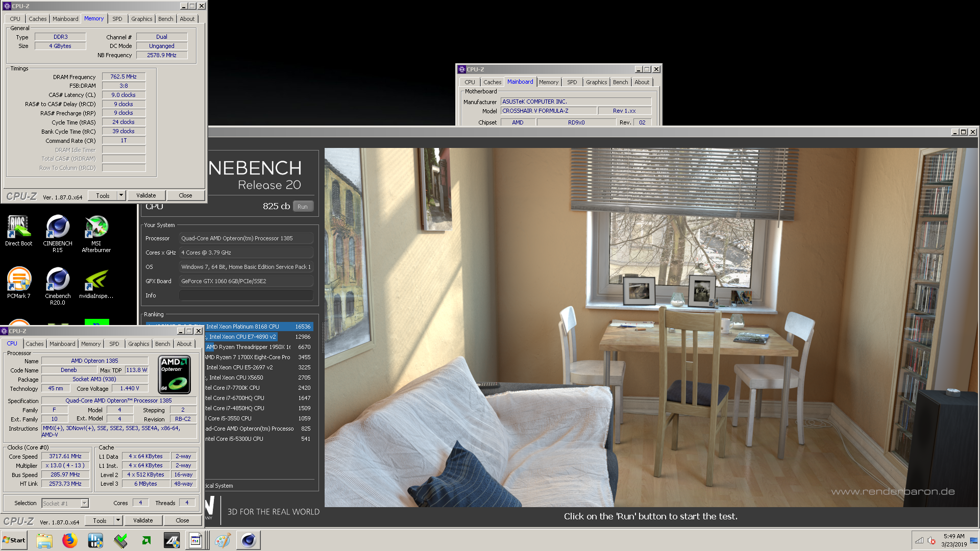
Task: Open Windows Explorer from taskbar
Action: click(x=44, y=540)
